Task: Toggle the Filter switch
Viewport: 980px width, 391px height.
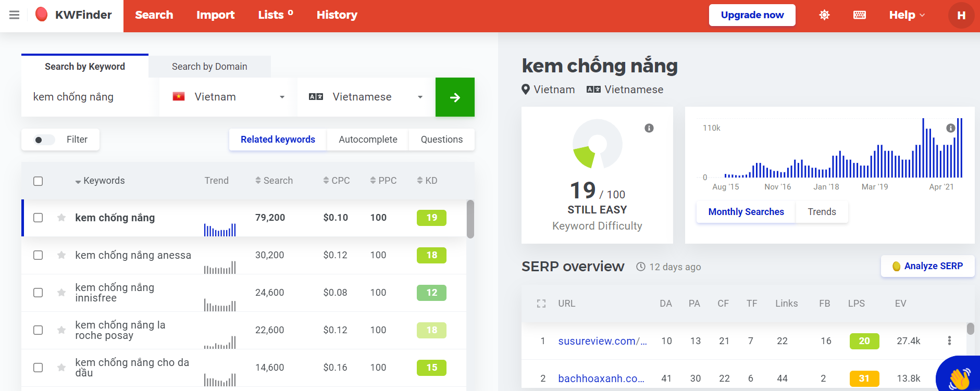Action: click(x=44, y=140)
